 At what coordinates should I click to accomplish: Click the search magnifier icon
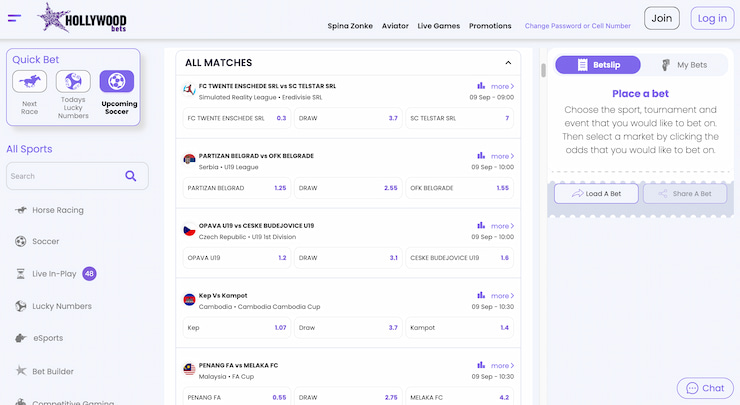coord(131,176)
